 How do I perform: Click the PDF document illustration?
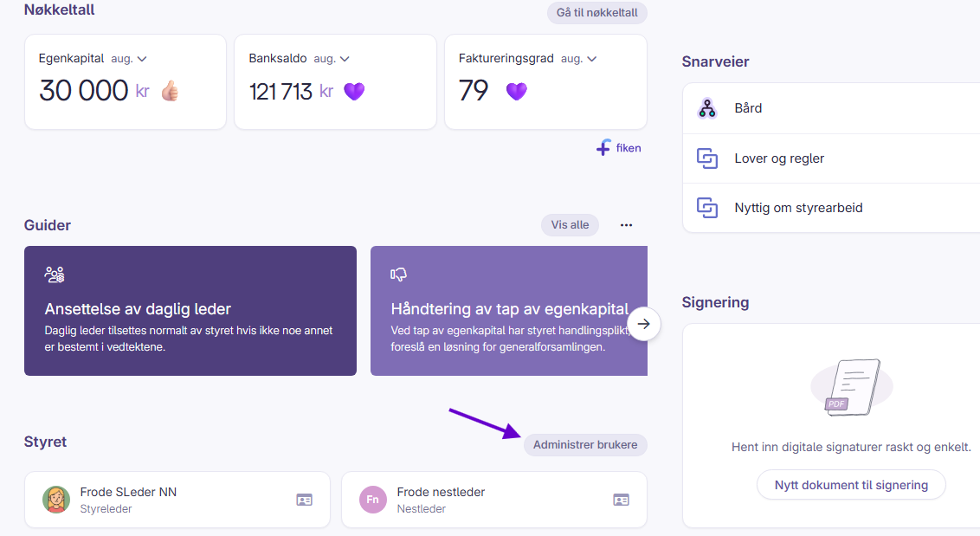click(x=851, y=387)
